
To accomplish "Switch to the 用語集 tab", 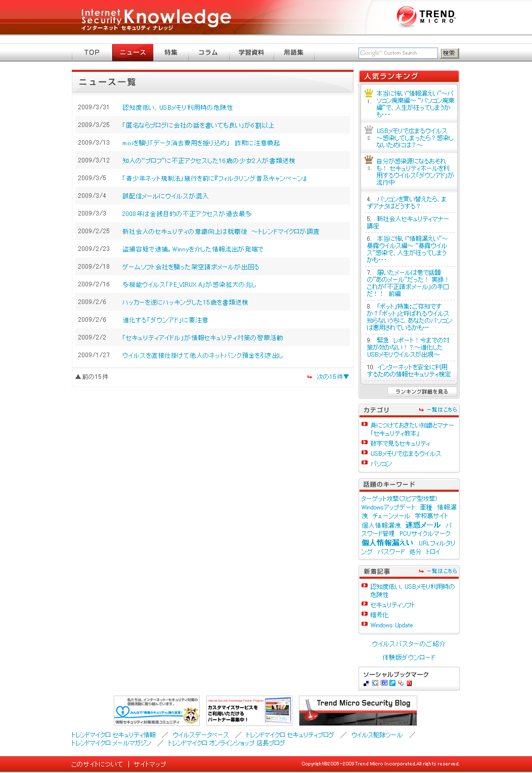I will [x=293, y=53].
